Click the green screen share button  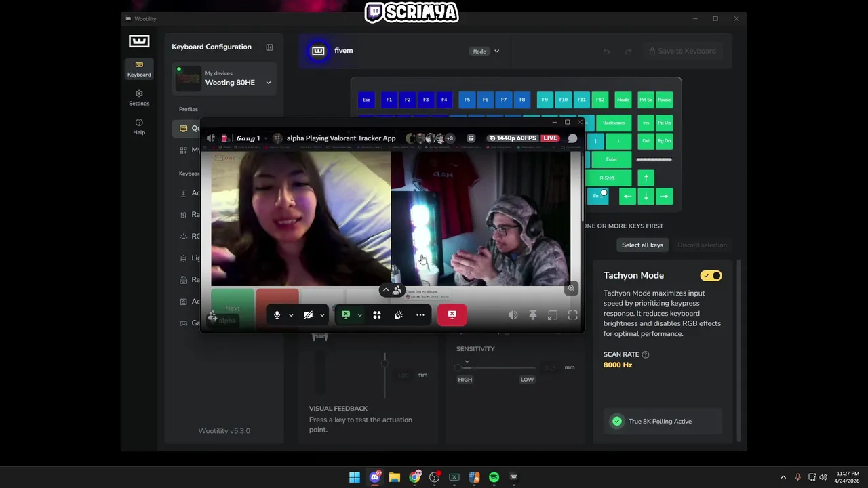pos(346,315)
